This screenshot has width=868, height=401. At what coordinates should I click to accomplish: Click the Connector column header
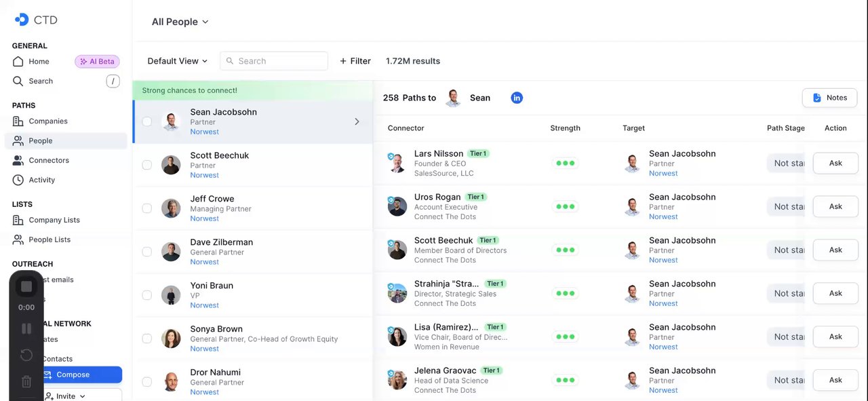tap(406, 128)
